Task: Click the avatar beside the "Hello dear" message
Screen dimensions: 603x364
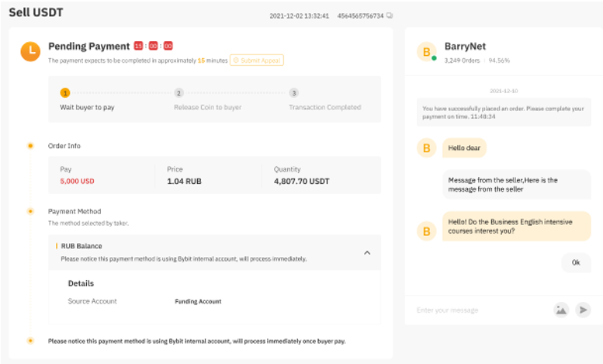Action: pos(426,147)
